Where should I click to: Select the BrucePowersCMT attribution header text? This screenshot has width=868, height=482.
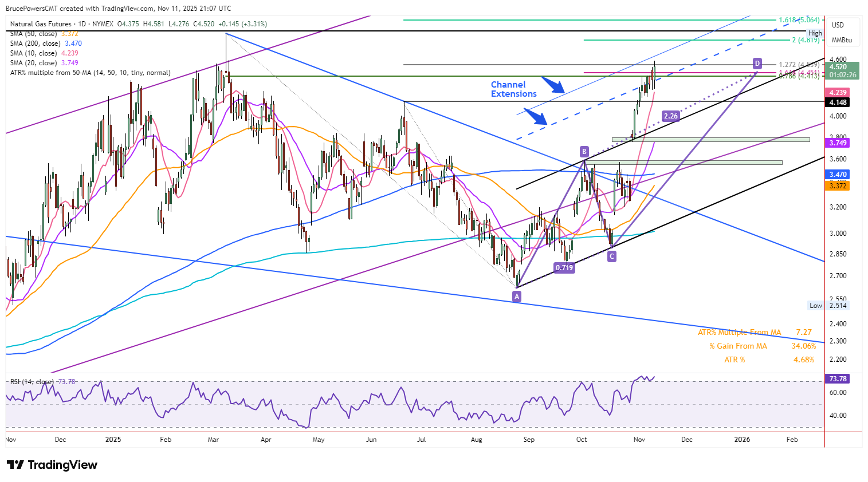(119, 9)
